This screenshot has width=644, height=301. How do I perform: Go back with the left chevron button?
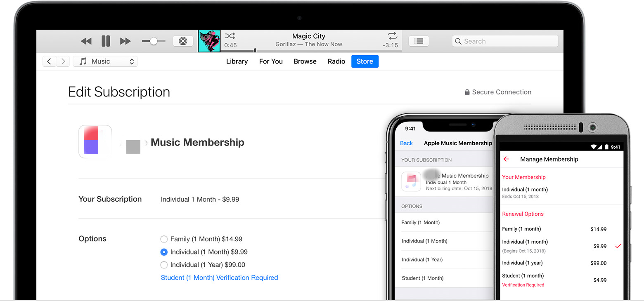[x=49, y=61]
